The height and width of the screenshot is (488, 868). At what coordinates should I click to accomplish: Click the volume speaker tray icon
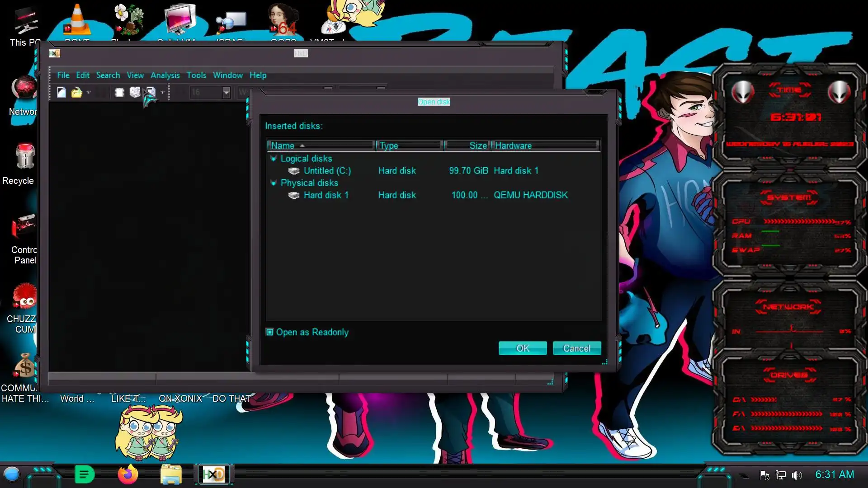(797, 475)
